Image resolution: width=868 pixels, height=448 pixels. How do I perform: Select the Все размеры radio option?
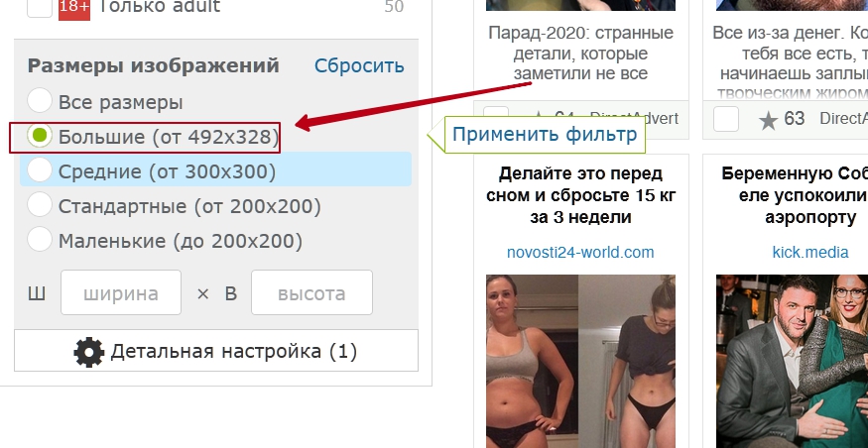[40, 102]
